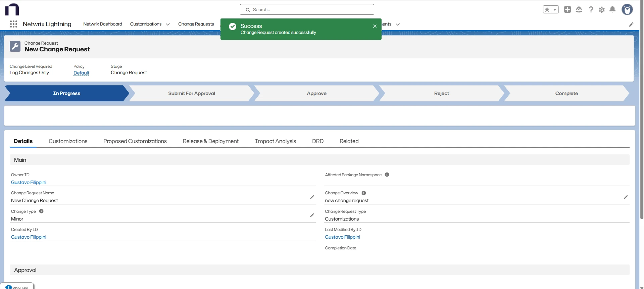Viewport: 644px width, 289px height.
Task: Open the favorites list dropdown arrow
Action: click(555, 10)
